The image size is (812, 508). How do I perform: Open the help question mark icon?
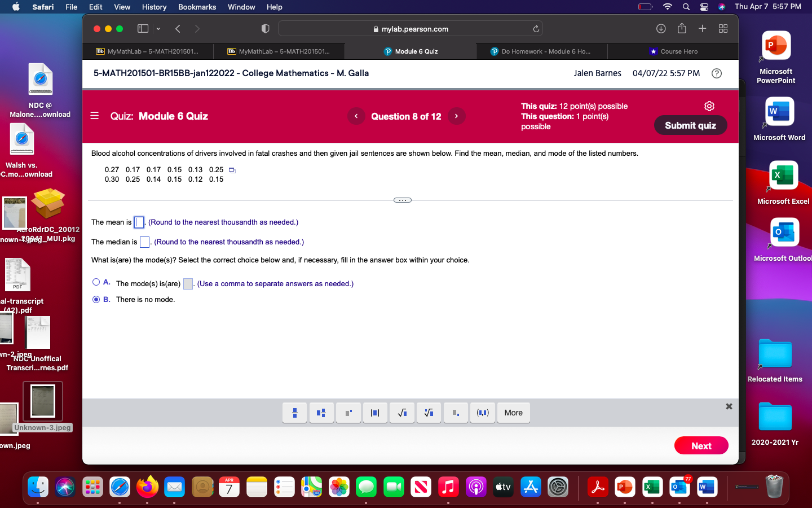pyautogui.click(x=716, y=73)
